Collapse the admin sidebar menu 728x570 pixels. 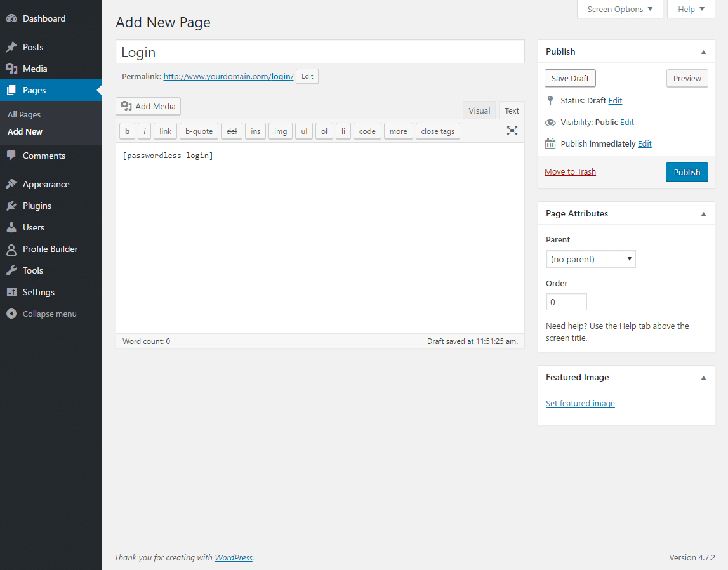42,314
